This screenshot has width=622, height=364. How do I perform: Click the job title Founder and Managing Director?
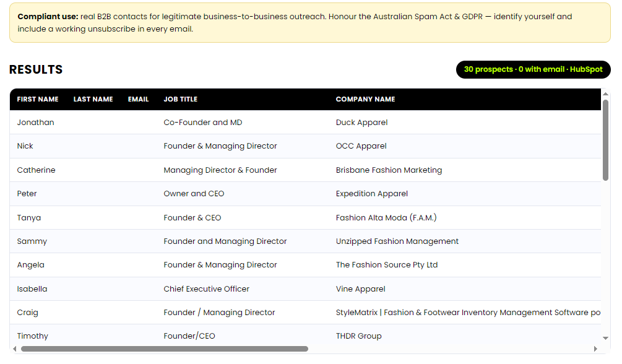(x=225, y=241)
